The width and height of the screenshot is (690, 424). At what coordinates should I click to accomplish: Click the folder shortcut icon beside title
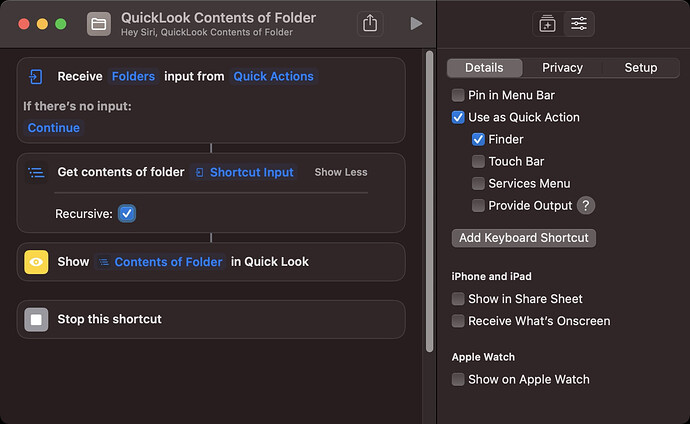[99, 24]
